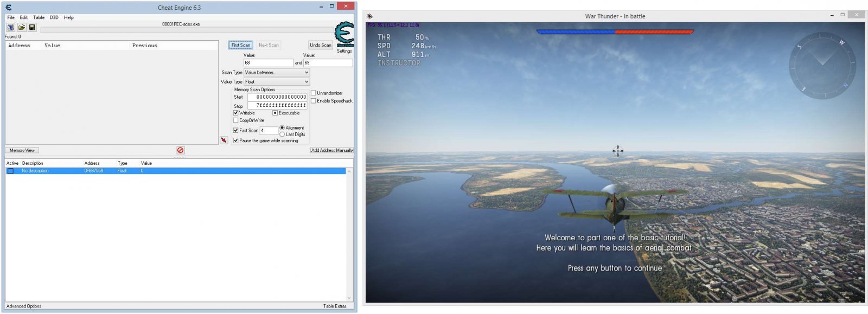Viewport: 868px width, 314px height.
Task: Open Advanced Options
Action: [x=24, y=306]
